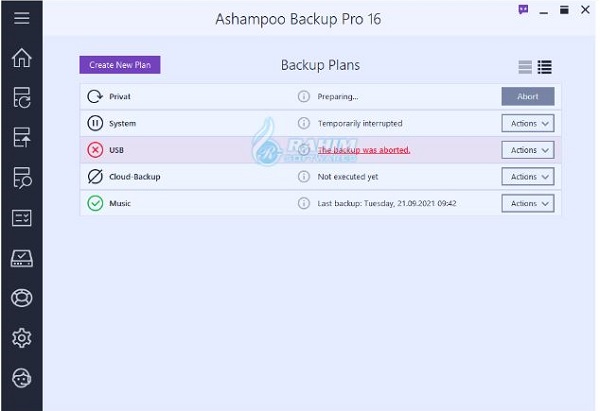Click the Create New Plan button
Viewport: 600px width, 411px height.
pyautogui.click(x=120, y=65)
